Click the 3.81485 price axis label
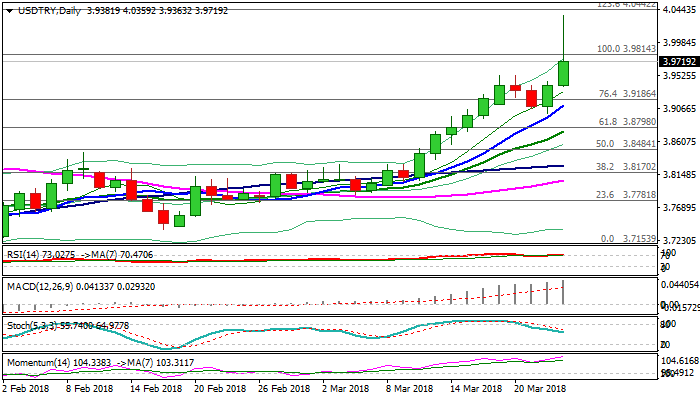The image size is (700, 400). click(x=679, y=175)
